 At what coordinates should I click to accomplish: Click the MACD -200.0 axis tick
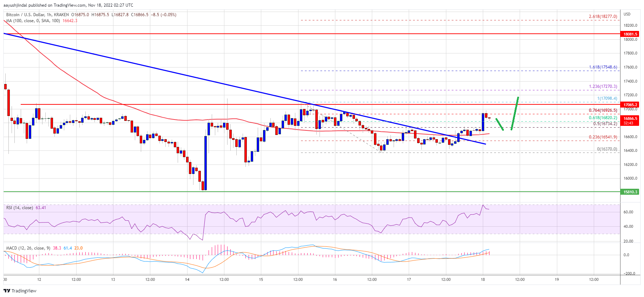click(x=629, y=273)
